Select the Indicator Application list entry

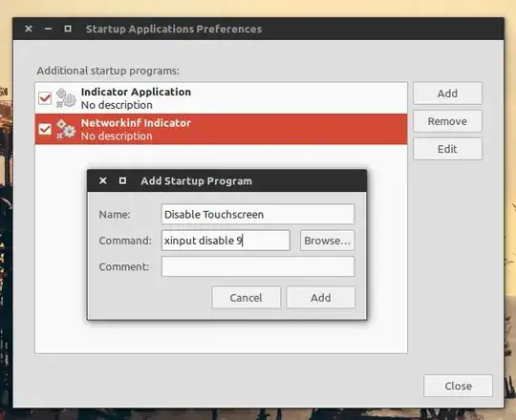(221, 98)
